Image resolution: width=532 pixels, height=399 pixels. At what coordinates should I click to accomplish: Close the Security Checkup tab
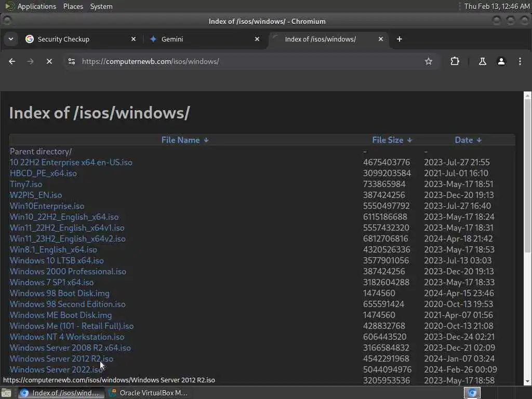coord(134,39)
